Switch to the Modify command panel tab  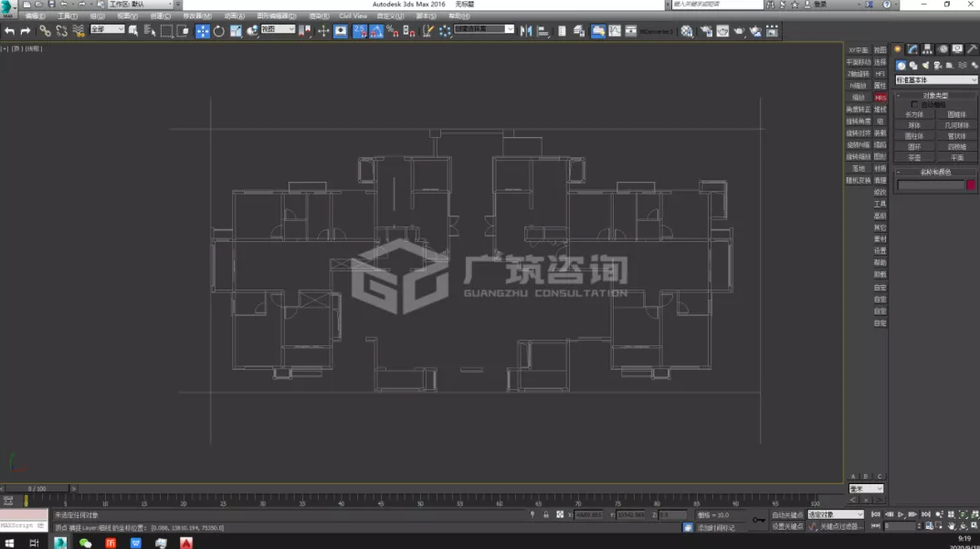(912, 48)
